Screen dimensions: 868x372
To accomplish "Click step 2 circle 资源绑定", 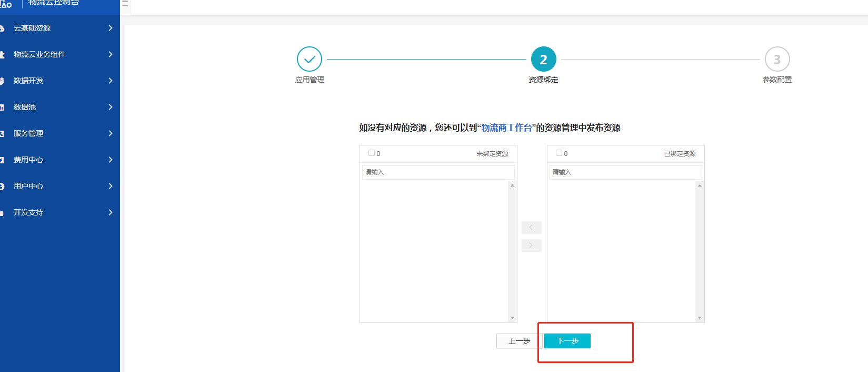I will point(543,59).
